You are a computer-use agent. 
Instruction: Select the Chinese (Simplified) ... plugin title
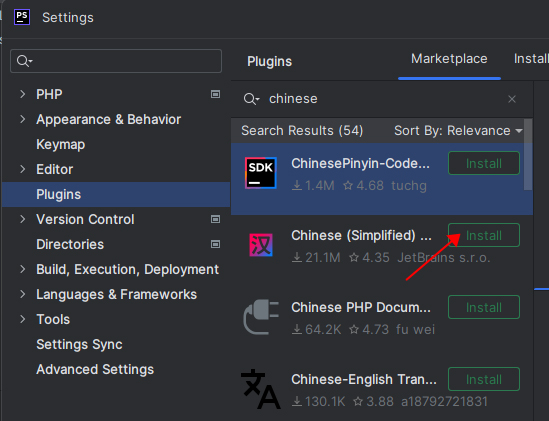[361, 235]
